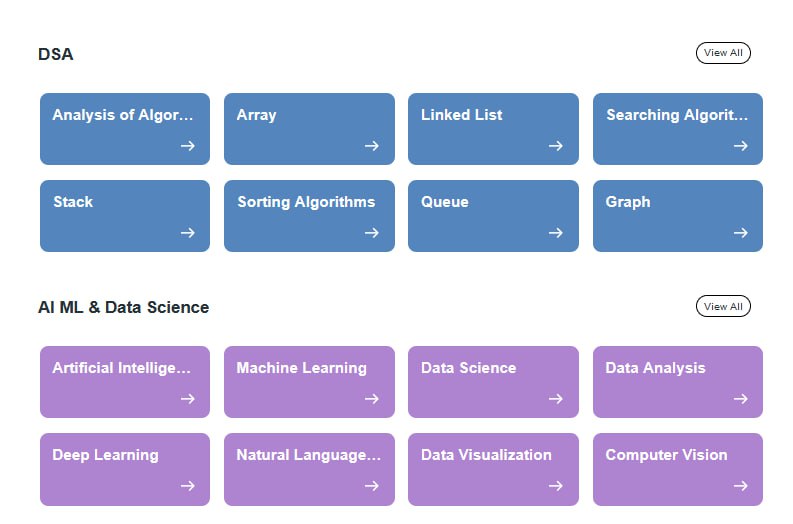Click arrow on the Queue card
Viewport: 793px width, 524px height.
[x=556, y=233]
